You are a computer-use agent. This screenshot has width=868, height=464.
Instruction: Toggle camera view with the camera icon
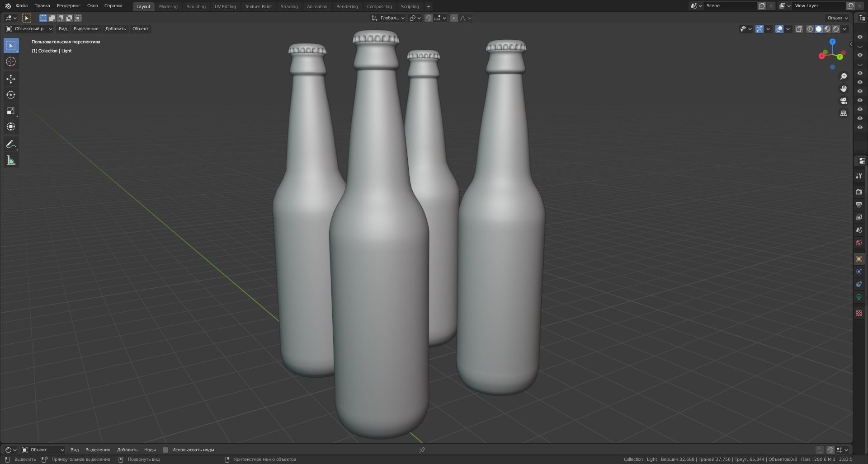[844, 101]
